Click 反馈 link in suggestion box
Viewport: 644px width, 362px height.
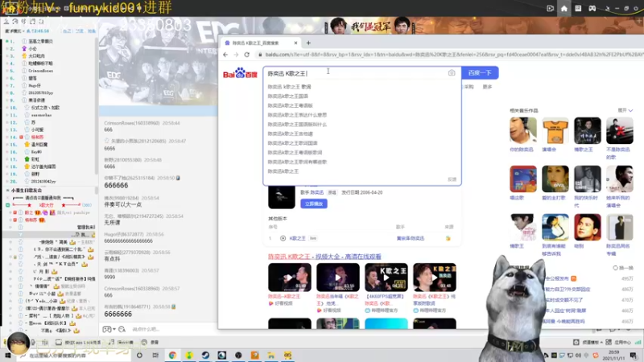[452, 179]
